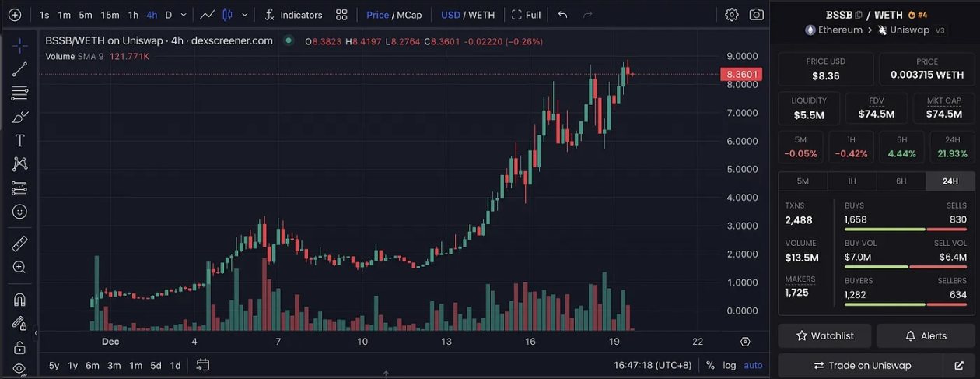
Task: Expand the candle chart type dropdown
Action: click(246, 15)
